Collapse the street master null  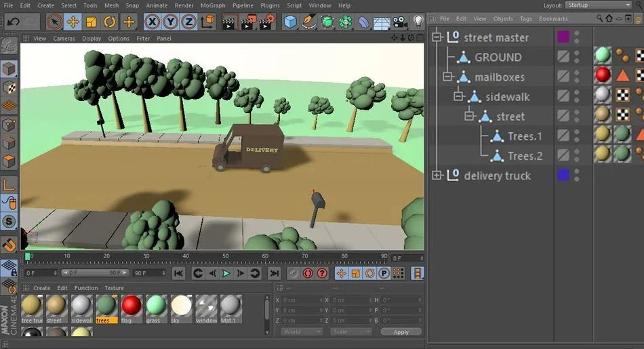(x=437, y=37)
